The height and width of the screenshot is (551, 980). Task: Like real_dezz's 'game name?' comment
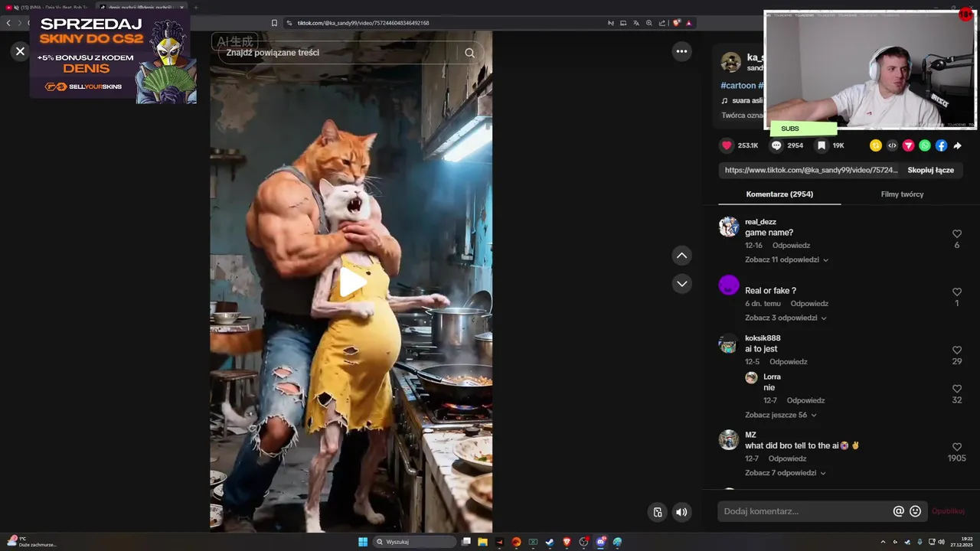(957, 234)
